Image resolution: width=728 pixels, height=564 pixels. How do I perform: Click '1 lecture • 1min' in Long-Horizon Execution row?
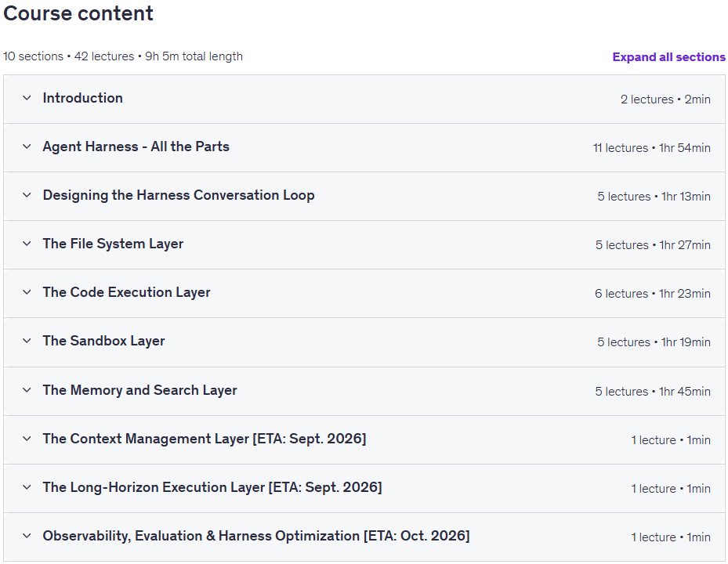(x=671, y=489)
